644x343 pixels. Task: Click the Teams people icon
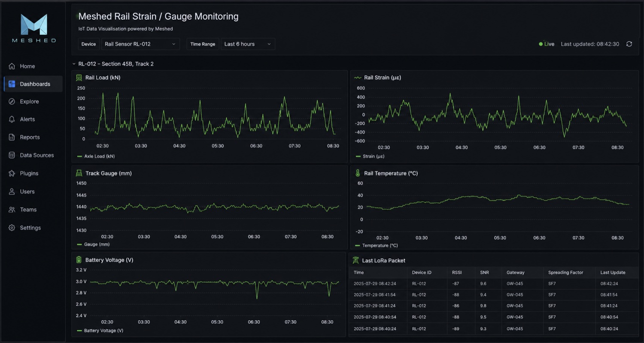(12, 210)
